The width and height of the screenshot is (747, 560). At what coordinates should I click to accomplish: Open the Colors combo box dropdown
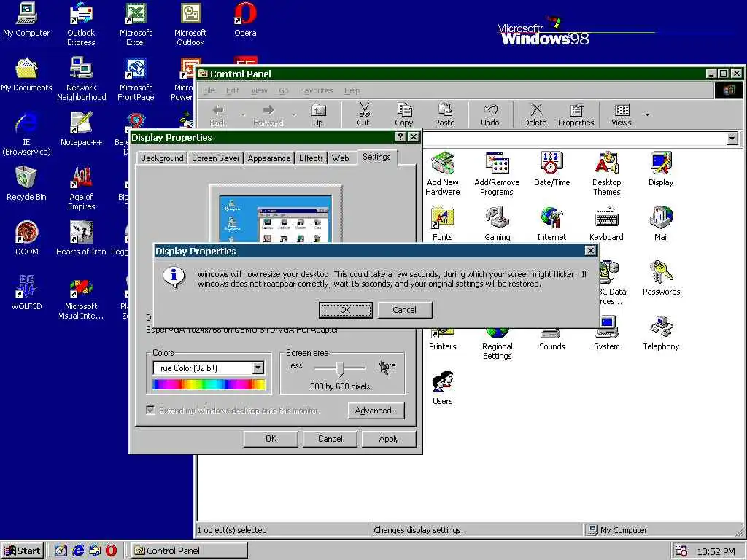click(258, 367)
